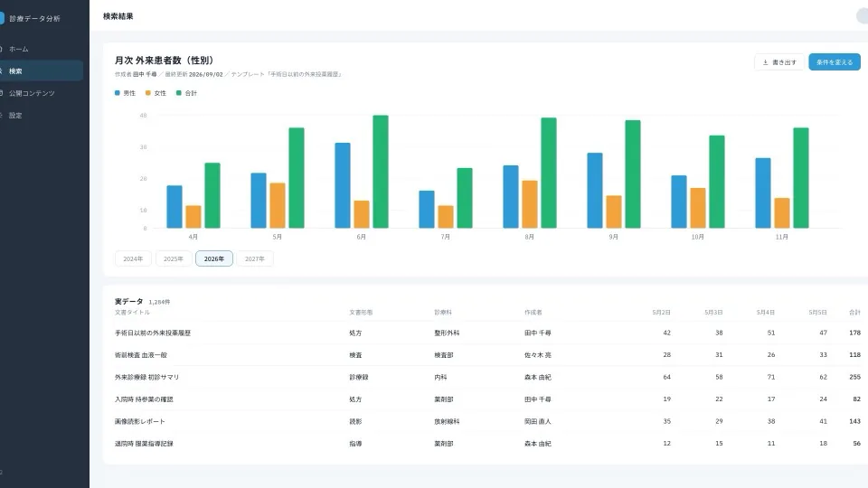
Task: Click the blue 男性 bar for 4月
Action: [x=175, y=207]
